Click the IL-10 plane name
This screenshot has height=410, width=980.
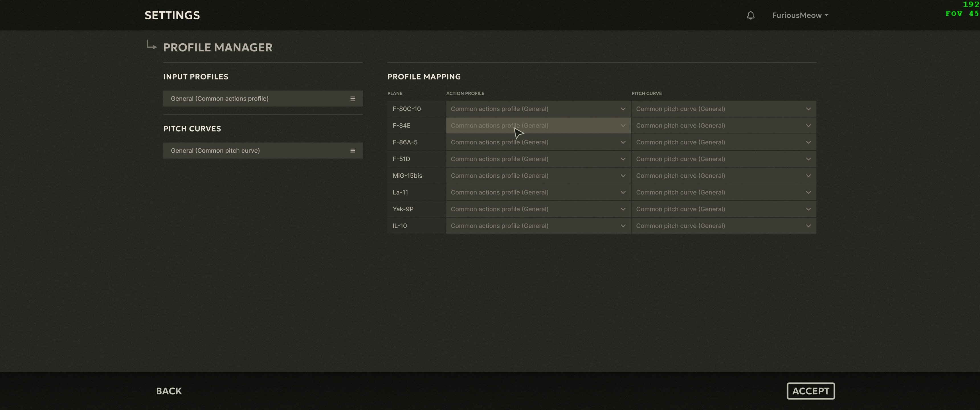click(399, 226)
